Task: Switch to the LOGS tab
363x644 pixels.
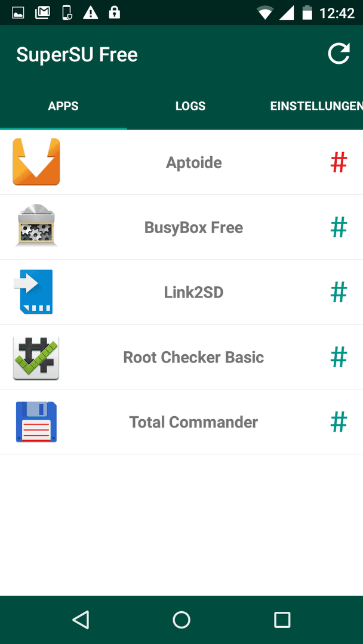Action: click(x=190, y=106)
